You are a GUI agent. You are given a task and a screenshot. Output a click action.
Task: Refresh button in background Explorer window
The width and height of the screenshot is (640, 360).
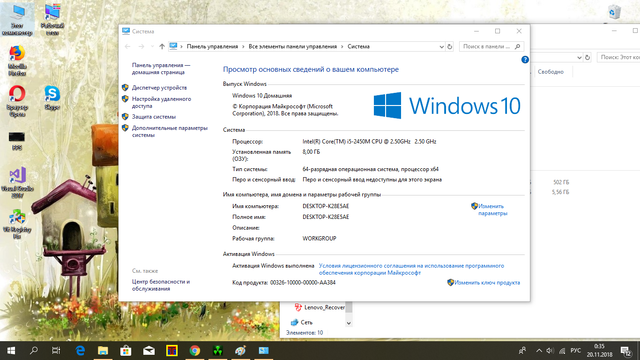tap(587, 58)
